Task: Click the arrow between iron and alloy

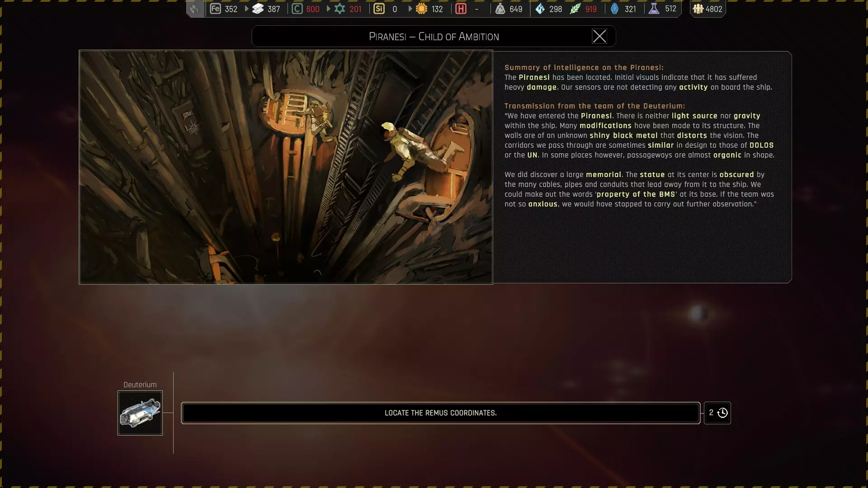Action: (x=246, y=9)
